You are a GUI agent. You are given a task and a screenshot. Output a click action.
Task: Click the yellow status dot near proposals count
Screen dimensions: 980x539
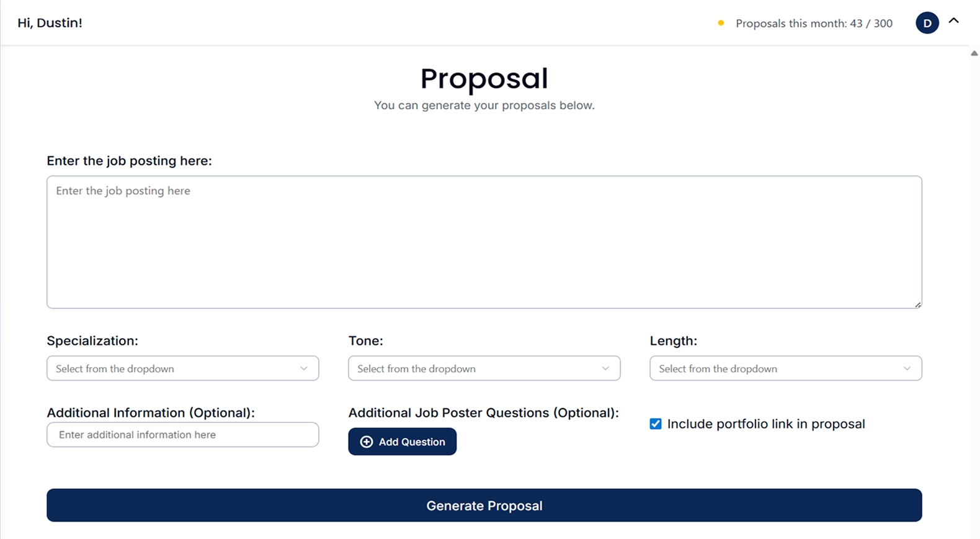pyautogui.click(x=721, y=23)
